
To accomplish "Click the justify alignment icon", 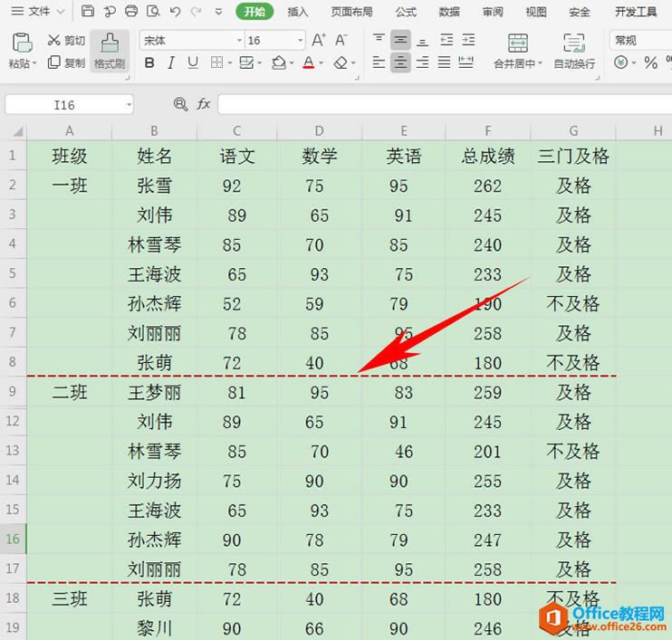I will tap(444, 63).
